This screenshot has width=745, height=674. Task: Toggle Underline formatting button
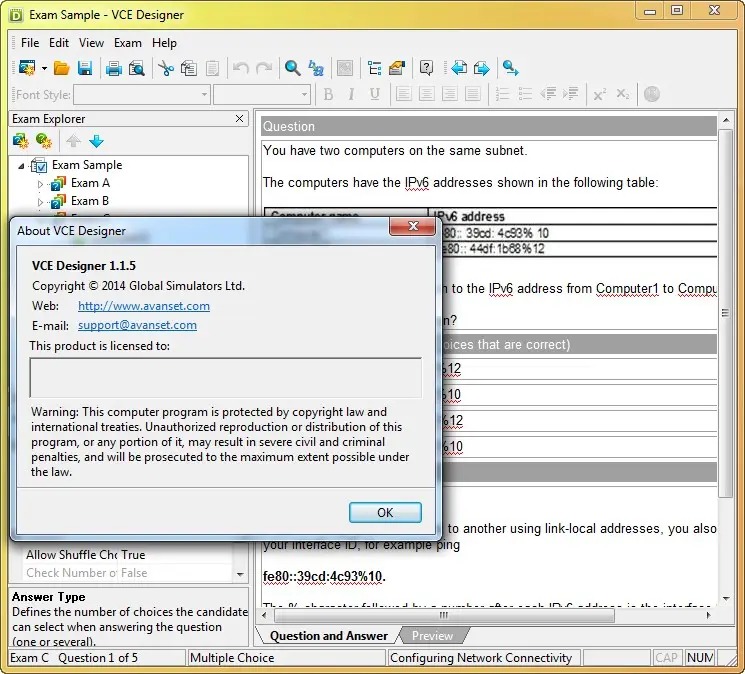coord(374,95)
